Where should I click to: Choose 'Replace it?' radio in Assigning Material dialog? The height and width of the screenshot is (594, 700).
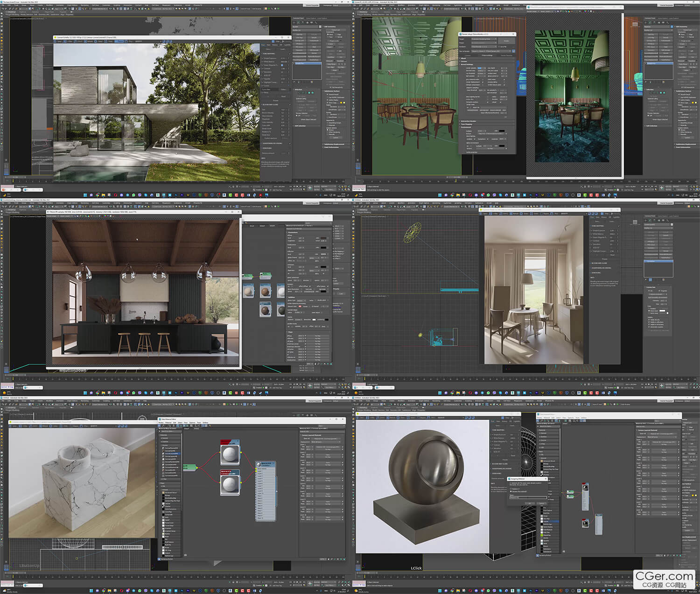(x=511, y=489)
